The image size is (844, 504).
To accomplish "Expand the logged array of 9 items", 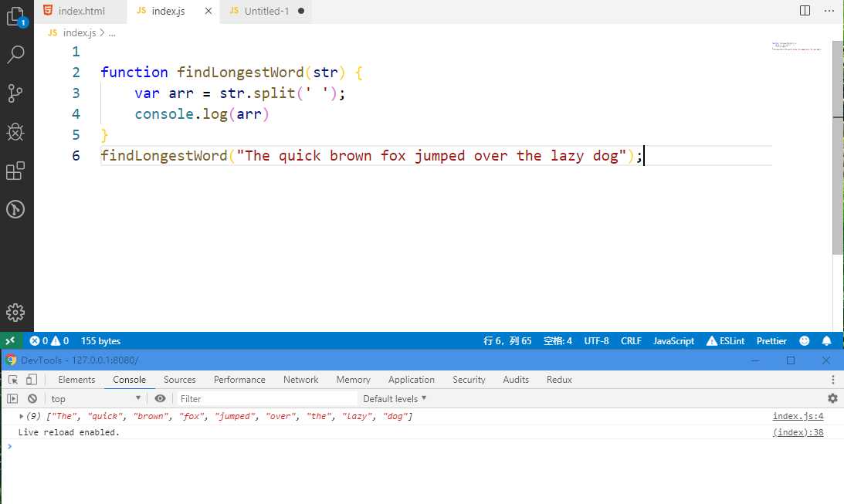I will (x=21, y=416).
